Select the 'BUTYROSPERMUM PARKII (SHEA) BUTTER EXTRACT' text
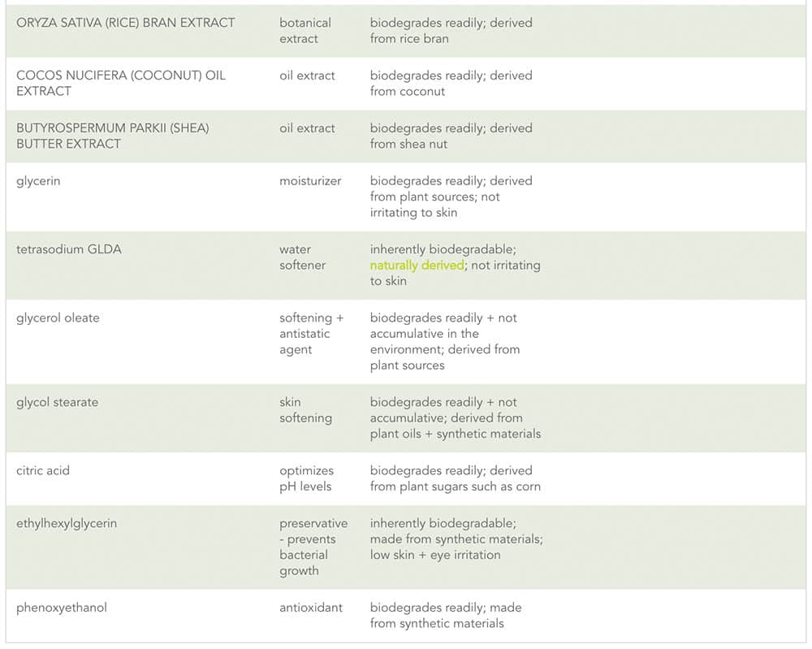The image size is (812, 649). click(113, 136)
